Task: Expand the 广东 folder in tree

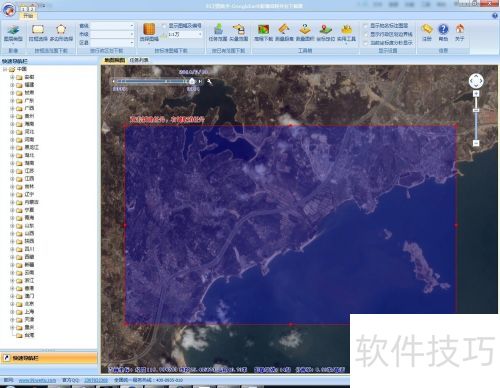Action: pyautogui.click(x=12, y=100)
